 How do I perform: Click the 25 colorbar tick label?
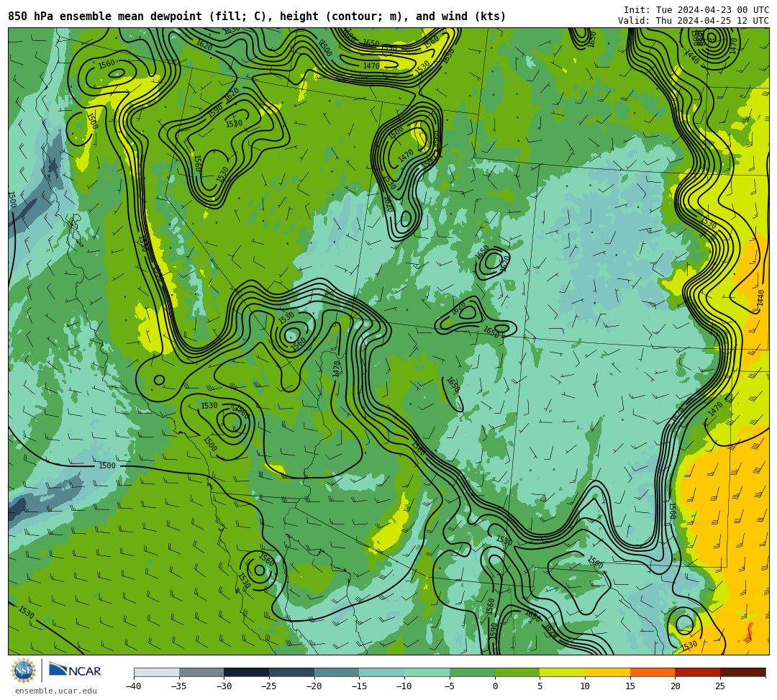click(x=720, y=686)
